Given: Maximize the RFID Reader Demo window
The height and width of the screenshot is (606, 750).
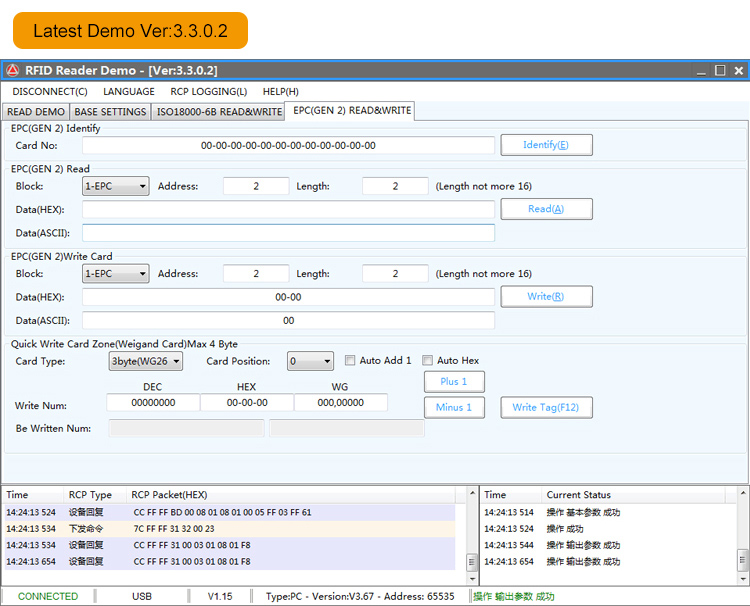Looking at the screenshot, I should tap(720, 71).
